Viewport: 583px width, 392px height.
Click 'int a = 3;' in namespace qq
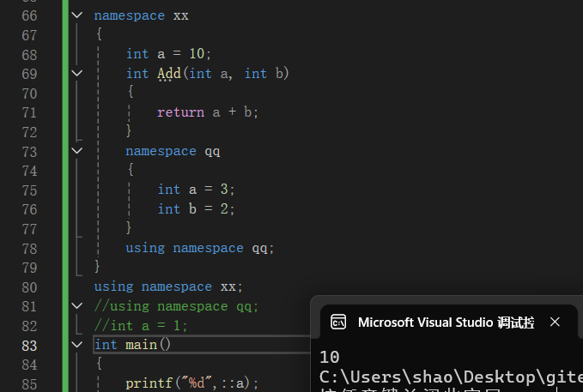click(196, 190)
